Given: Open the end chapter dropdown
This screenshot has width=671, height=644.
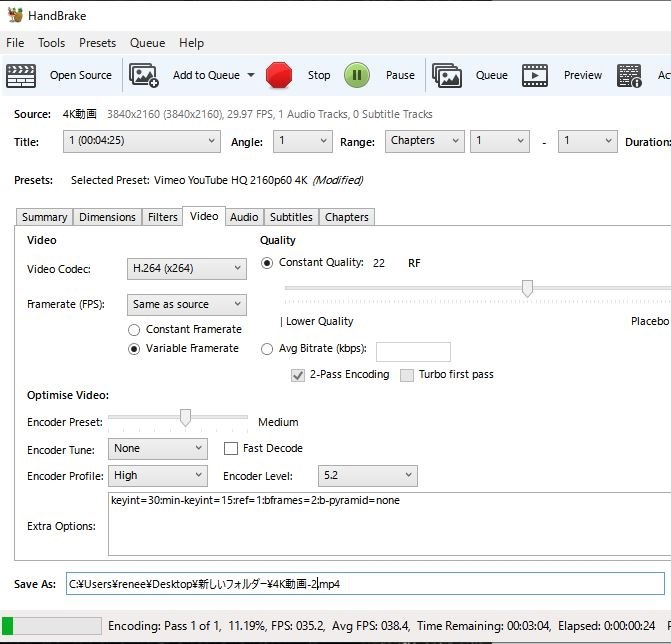Looking at the screenshot, I should pos(588,141).
